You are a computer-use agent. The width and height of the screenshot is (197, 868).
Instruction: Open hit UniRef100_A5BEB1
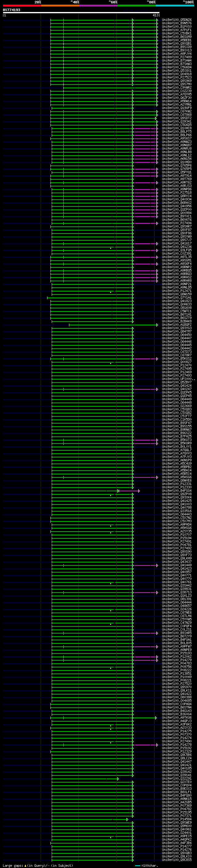[176, 40]
